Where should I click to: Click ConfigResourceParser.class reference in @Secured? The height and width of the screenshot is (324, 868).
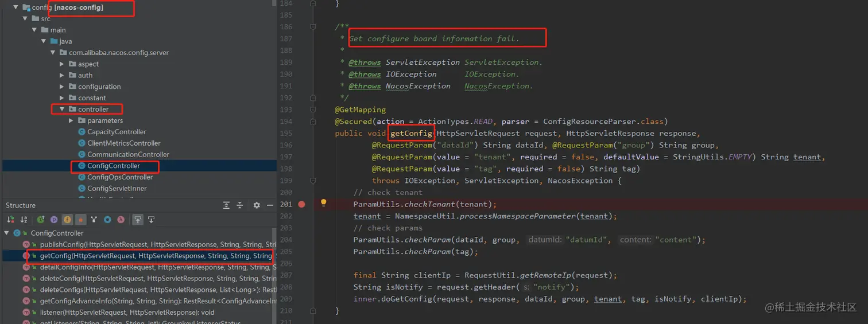[603, 122]
